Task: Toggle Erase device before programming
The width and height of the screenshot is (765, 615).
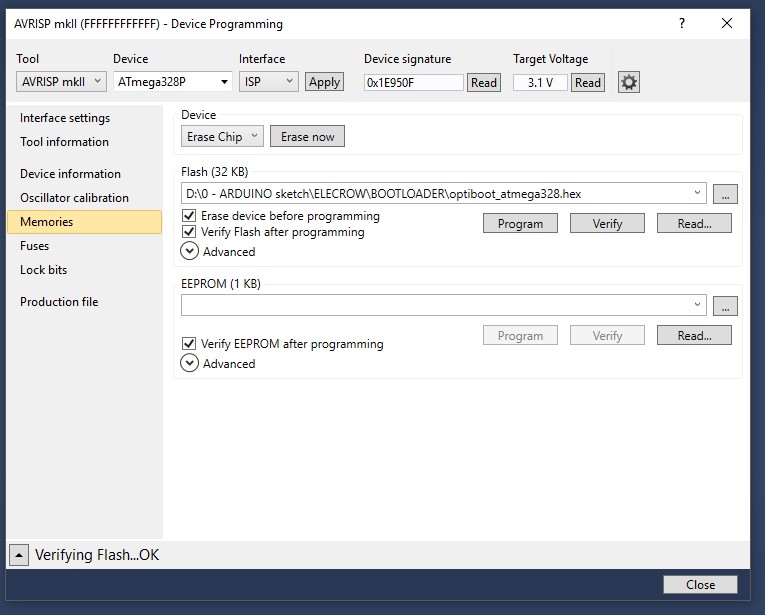Action: pyautogui.click(x=189, y=216)
